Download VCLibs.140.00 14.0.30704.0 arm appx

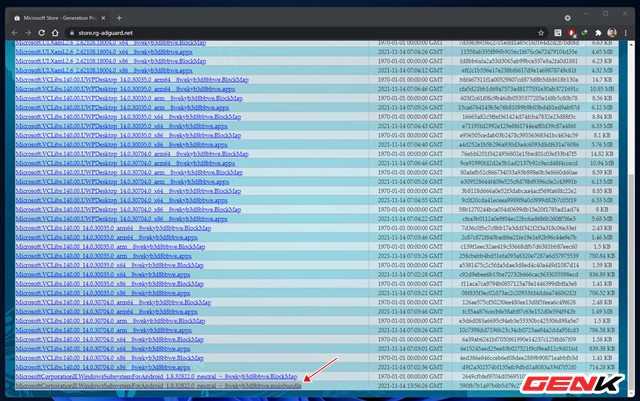(x=104, y=330)
